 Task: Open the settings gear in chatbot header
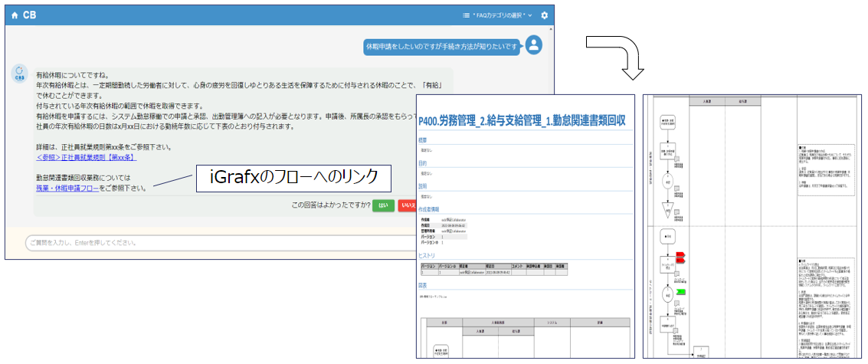point(544,15)
